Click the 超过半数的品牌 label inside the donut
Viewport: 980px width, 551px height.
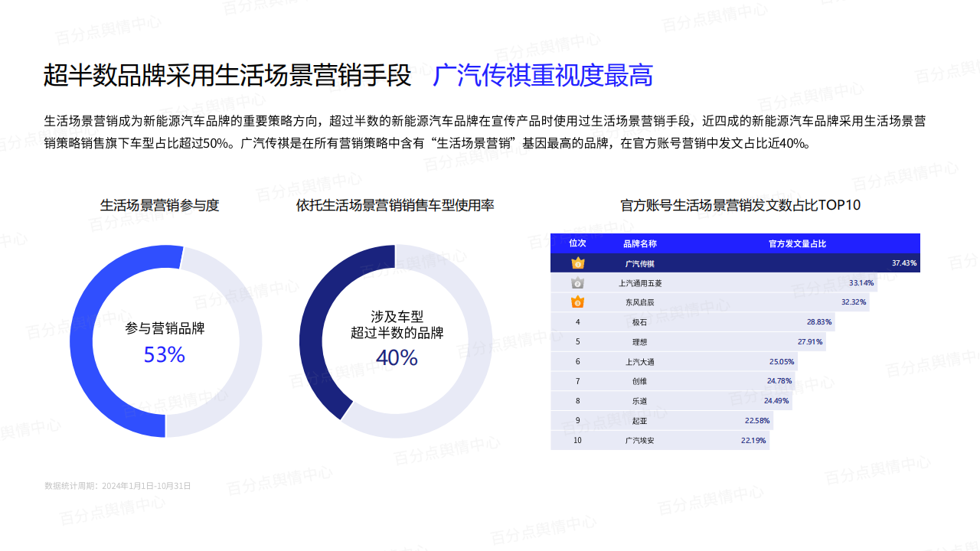tap(397, 333)
